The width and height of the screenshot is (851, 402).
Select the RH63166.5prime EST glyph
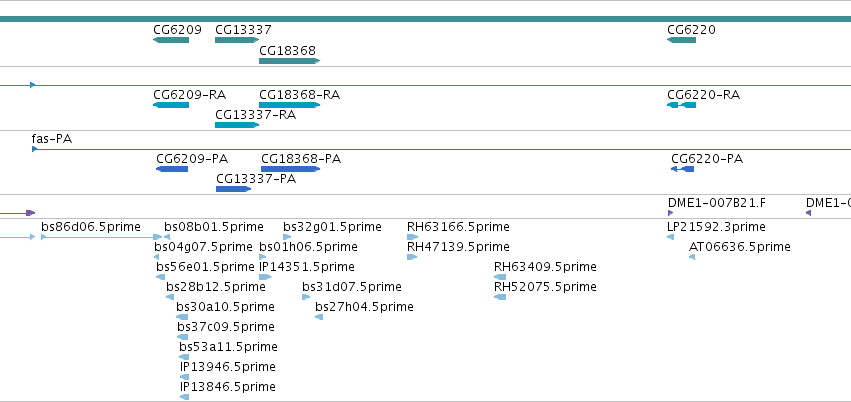412,237
